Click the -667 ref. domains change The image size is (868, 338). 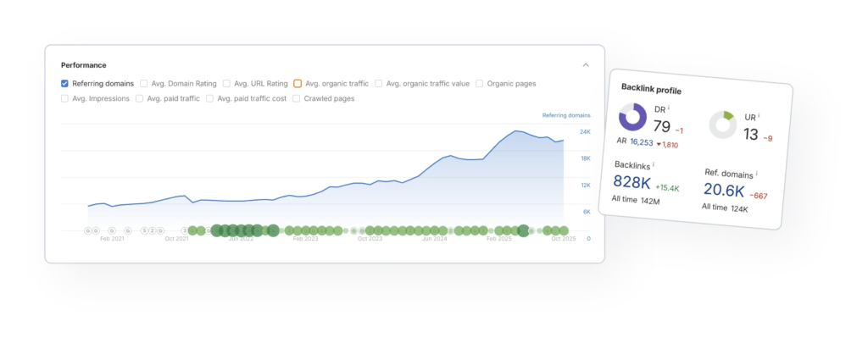(759, 196)
